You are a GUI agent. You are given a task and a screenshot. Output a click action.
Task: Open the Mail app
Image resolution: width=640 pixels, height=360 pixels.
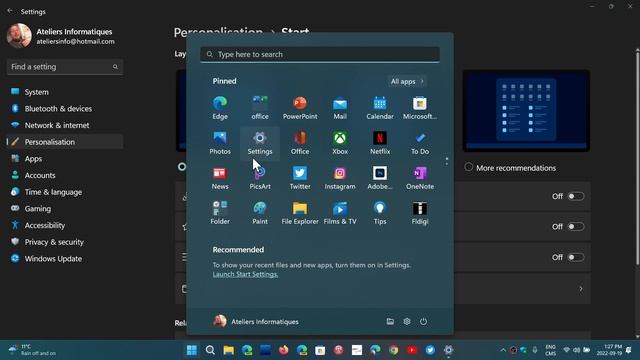(x=340, y=108)
